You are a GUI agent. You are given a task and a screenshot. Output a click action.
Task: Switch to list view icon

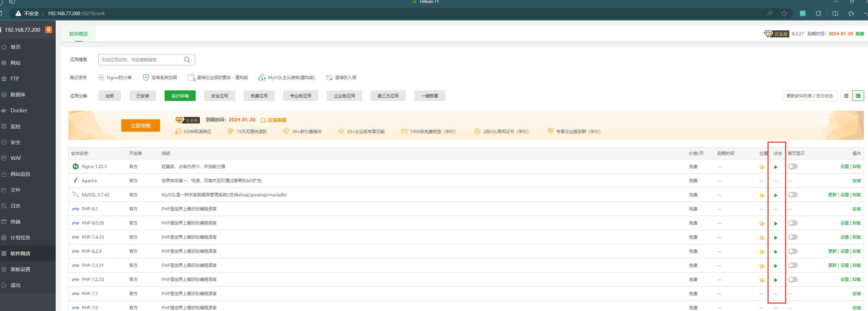tap(858, 96)
